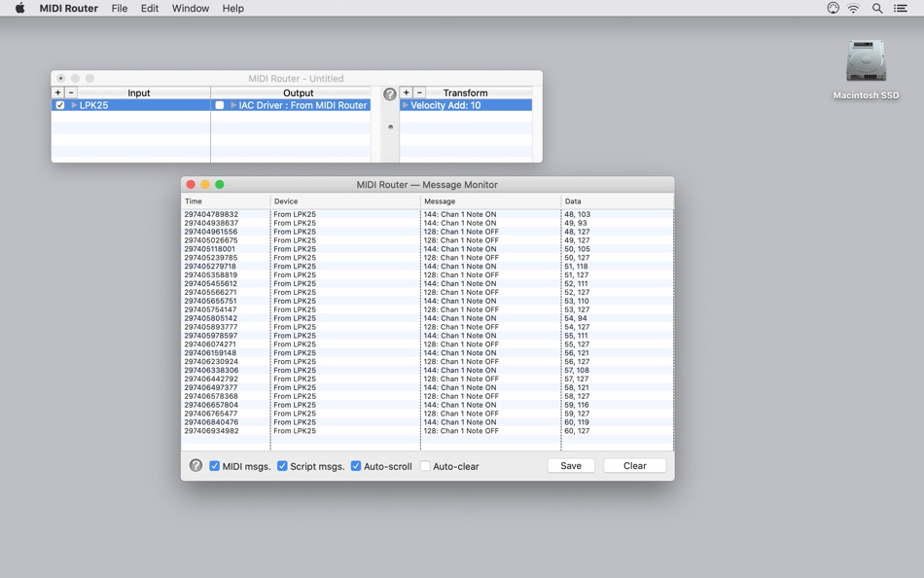Remove transform with the Transform minus button
Image resolution: width=924 pixels, height=578 pixels.
419,92
